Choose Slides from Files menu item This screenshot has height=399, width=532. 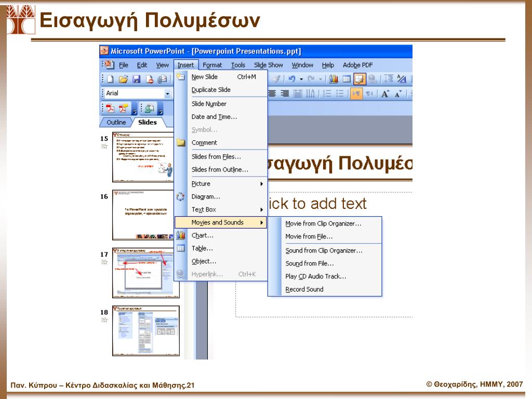(221, 157)
